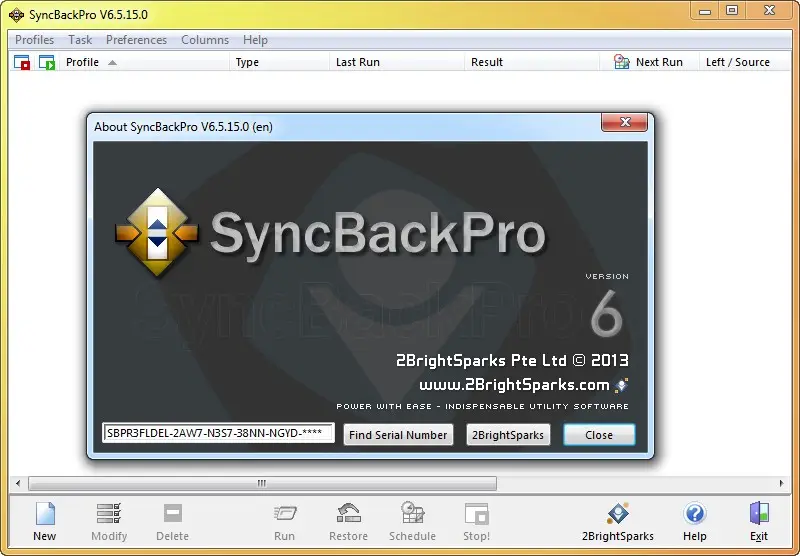Maximize the SyncBackPro main window
Screen dimensions: 800x556
[x=732, y=11]
